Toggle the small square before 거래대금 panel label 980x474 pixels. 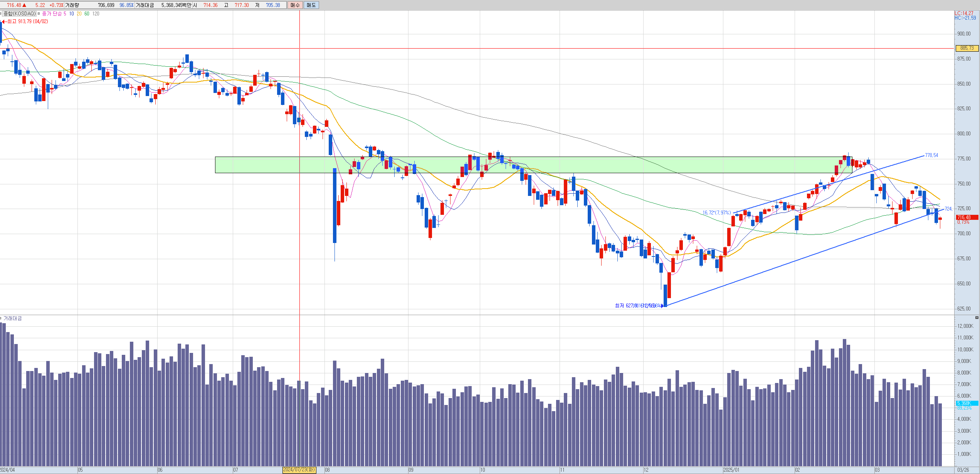tap(1, 319)
